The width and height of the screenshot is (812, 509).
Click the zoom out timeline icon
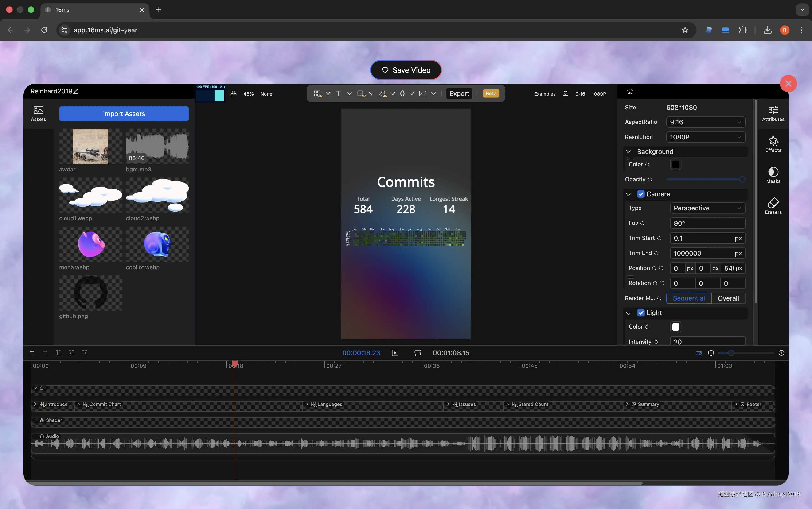(711, 353)
